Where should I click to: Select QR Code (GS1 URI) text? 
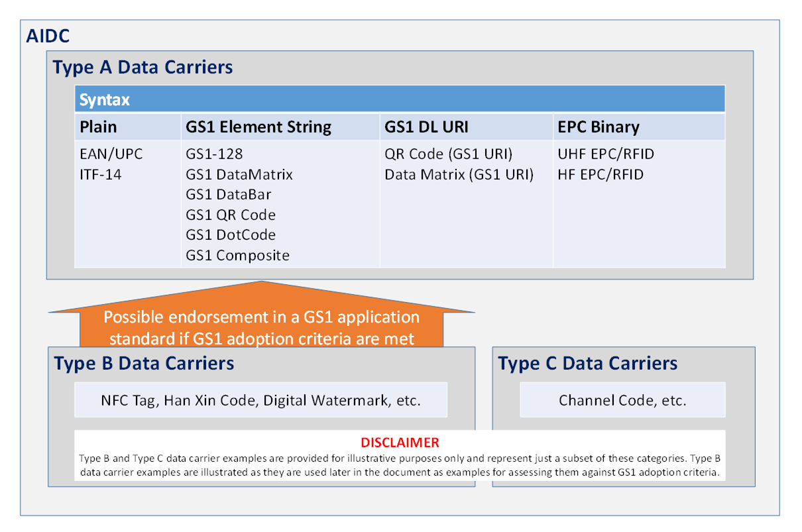[x=449, y=154]
